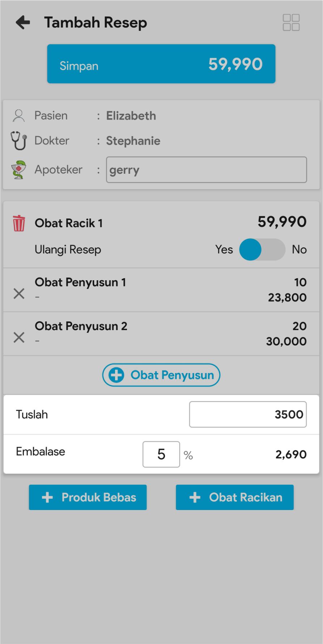Remove Obat Penyusun 2 with X icon
This screenshot has width=323, height=644.
point(19,337)
